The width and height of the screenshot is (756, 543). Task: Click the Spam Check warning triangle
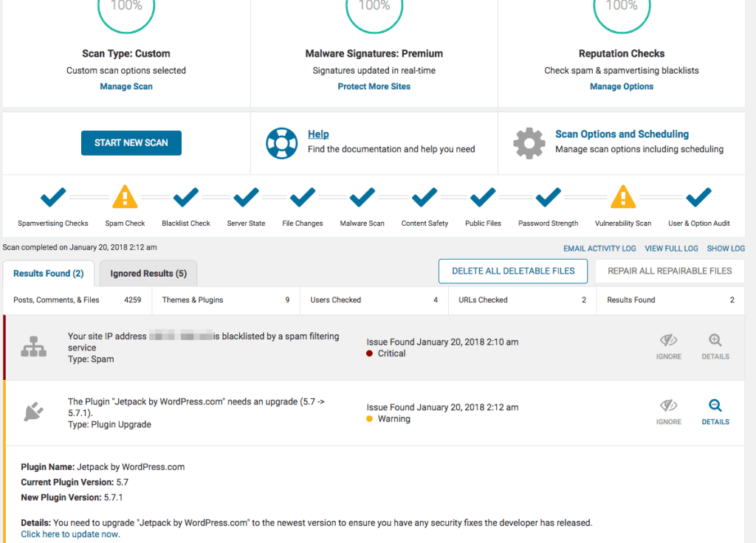tap(125, 196)
